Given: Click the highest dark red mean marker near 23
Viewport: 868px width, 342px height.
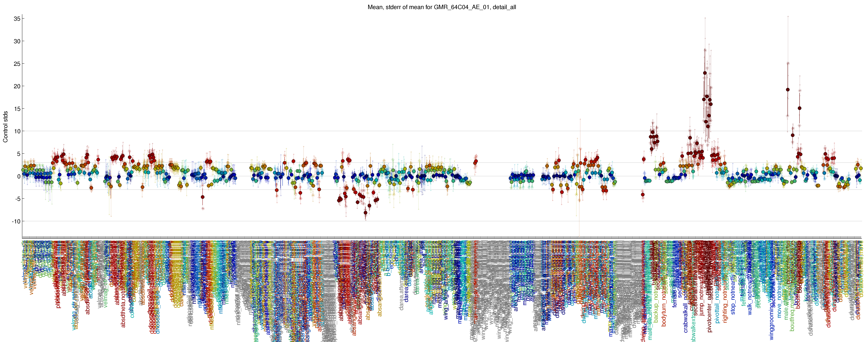Looking at the screenshot, I should [705, 73].
